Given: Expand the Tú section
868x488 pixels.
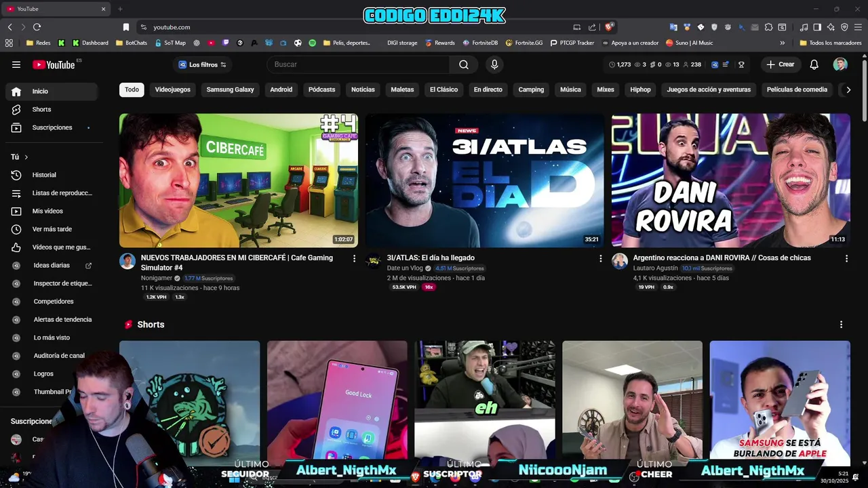Looking at the screenshot, I should click(x=20, y=157).
